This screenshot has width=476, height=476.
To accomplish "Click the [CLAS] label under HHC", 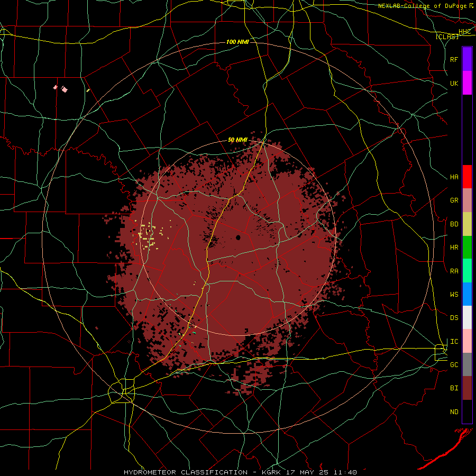I will click(x=447, y=36).
